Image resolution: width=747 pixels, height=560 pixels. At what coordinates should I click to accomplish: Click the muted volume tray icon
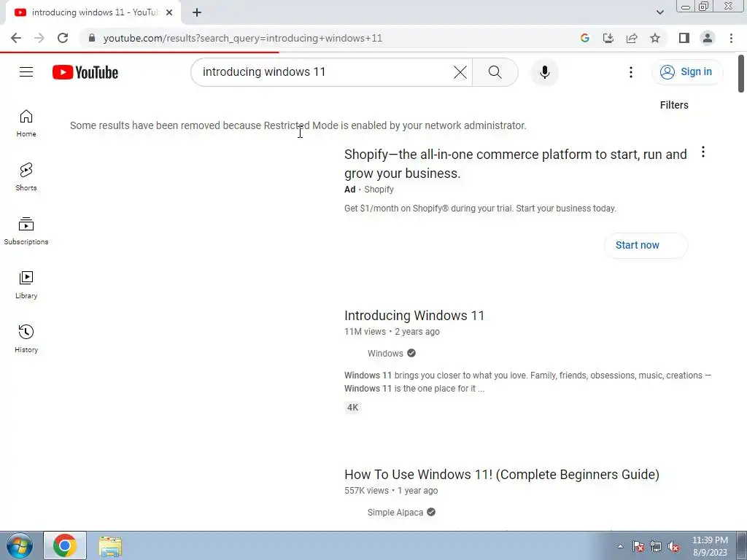(673, 546)
